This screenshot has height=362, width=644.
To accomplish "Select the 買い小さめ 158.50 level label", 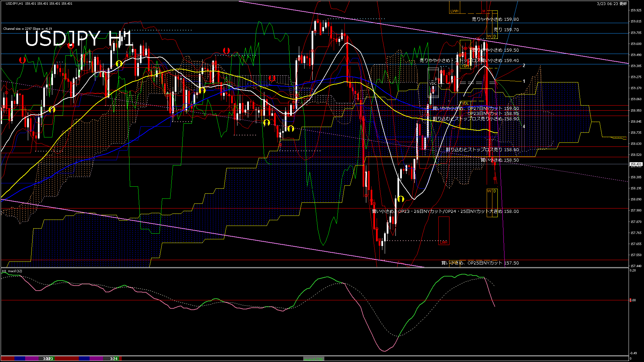I will (499, 160).
